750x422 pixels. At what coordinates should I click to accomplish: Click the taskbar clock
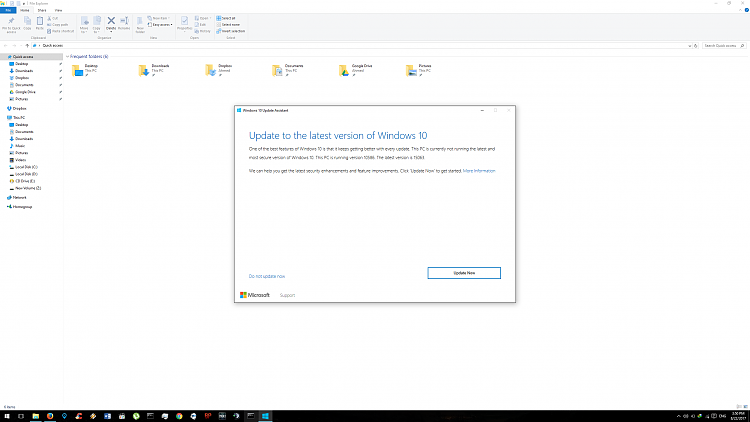point(738,416)
